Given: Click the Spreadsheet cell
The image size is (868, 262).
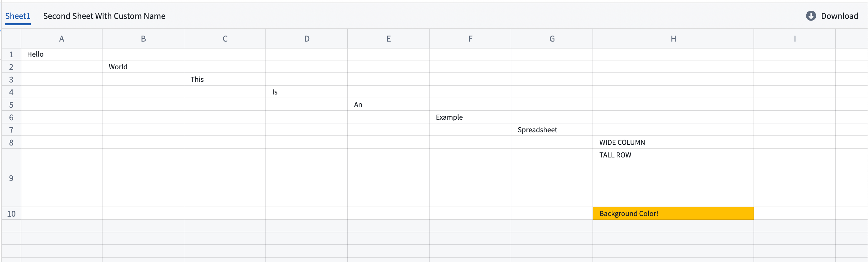Looking at the screenshot, I should point(552,129).
